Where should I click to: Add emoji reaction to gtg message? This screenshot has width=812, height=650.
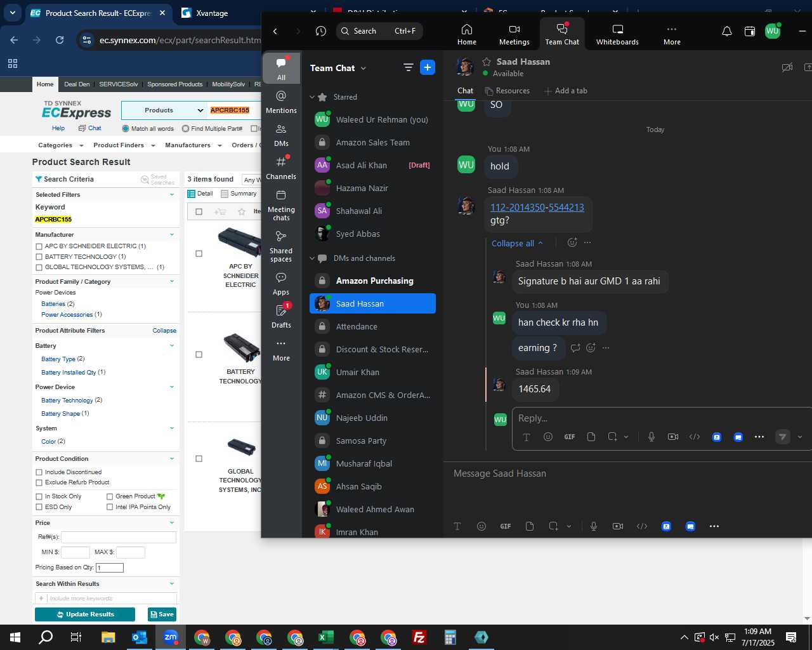pos(572,242)
